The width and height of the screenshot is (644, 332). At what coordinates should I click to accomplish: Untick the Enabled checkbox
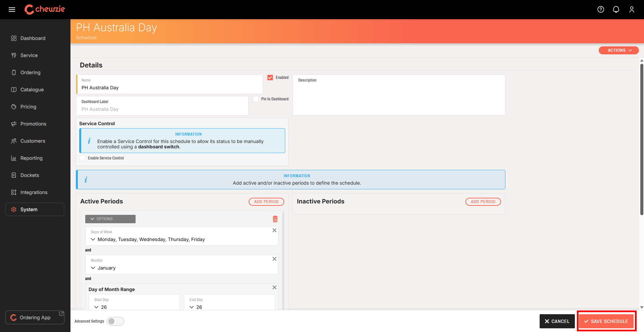pos(270,78)
